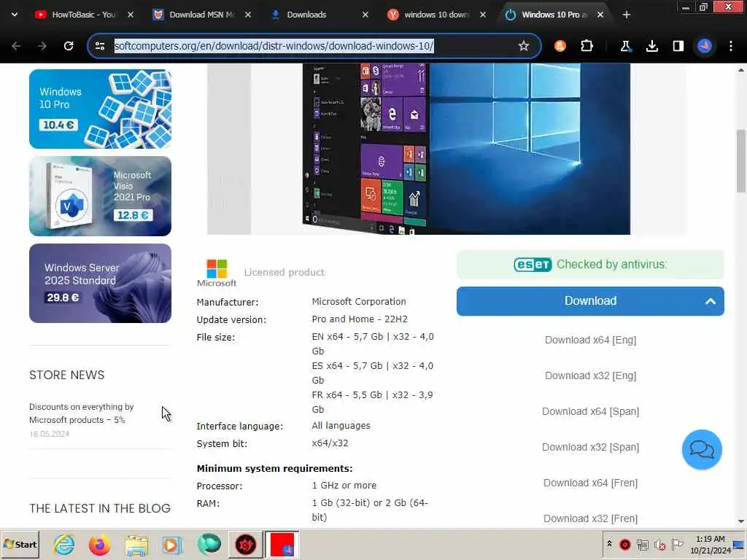This screenshot has height=560, width=747.
Task: Open browser downloads tray icon
Action: [x=651, y=46]
